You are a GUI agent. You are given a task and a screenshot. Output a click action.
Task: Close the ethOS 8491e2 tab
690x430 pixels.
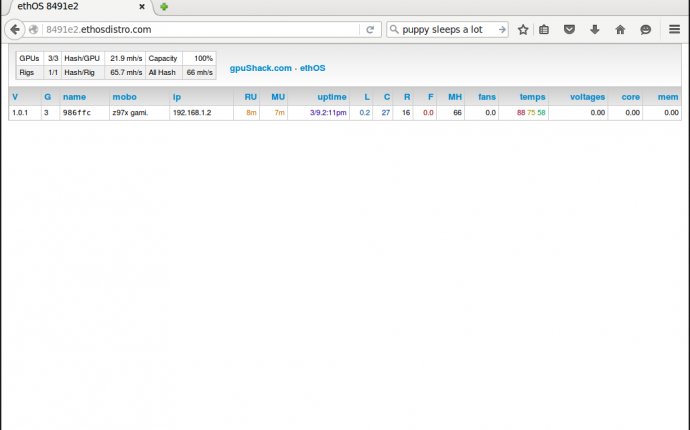click(142, 7)
